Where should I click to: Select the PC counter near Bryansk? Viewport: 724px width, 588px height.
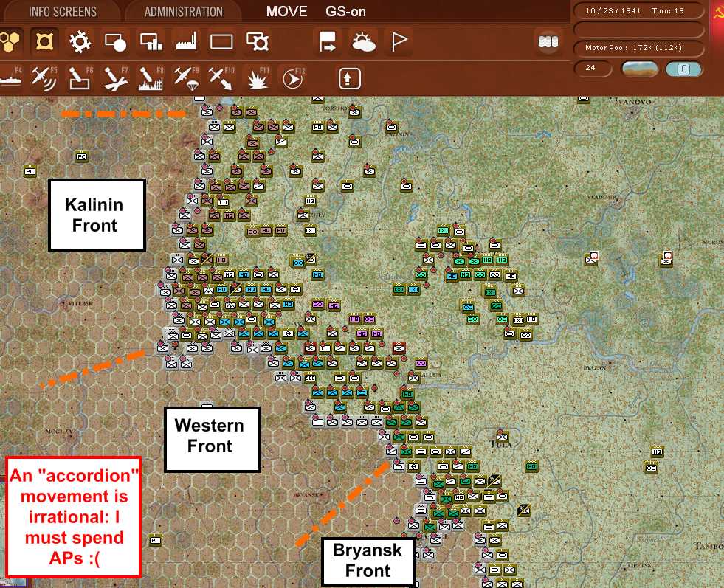coord(155,540)
